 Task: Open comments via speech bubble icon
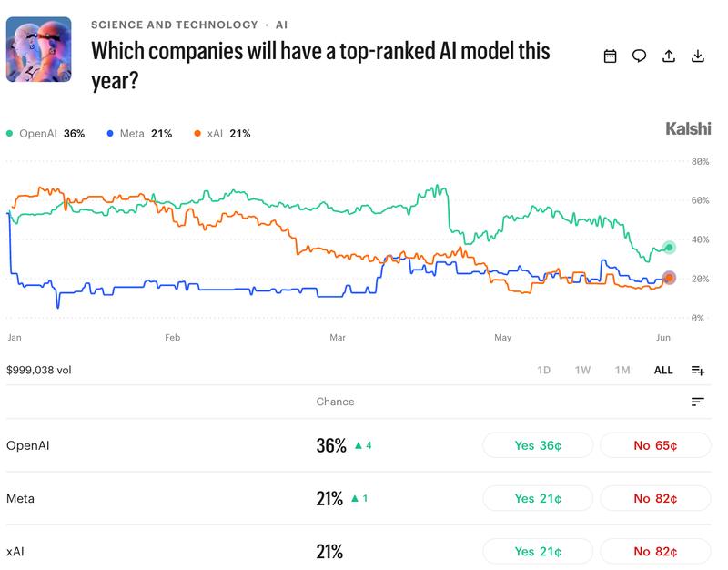639,56
